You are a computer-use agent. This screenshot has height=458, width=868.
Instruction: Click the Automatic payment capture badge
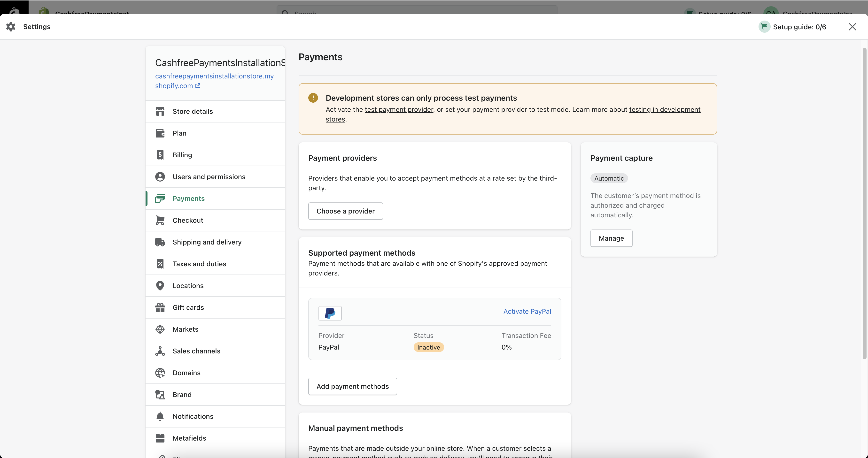tap(609, 178)
